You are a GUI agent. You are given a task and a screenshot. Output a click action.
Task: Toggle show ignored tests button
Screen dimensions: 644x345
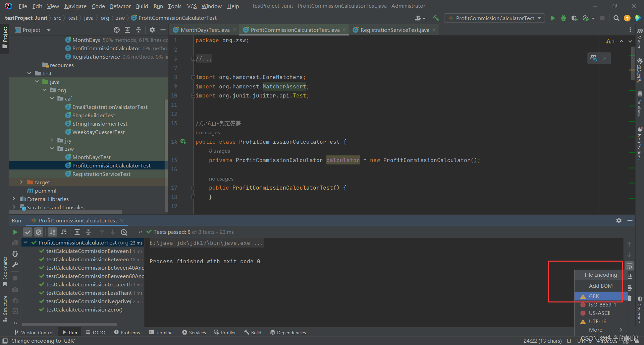39,232
